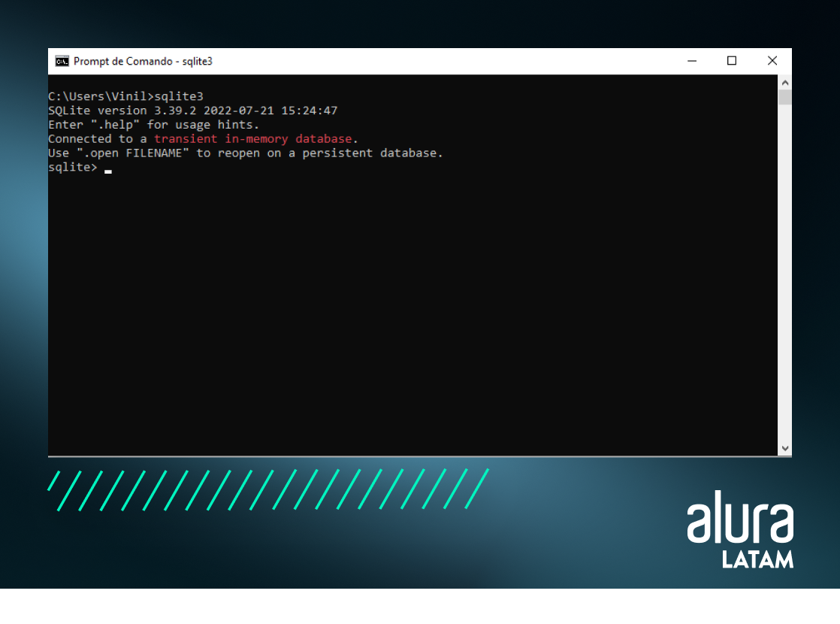Minimize the Prompt de Comando window

tap(692, 61)
